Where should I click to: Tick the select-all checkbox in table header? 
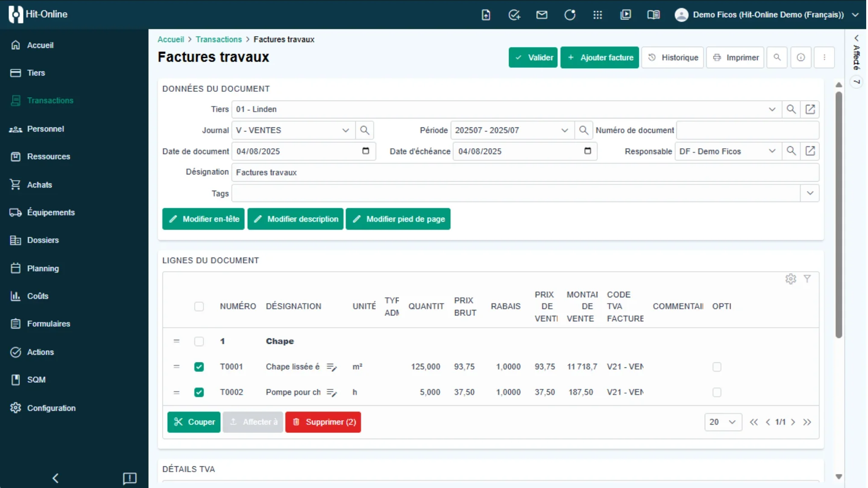[x=199, y=307]
